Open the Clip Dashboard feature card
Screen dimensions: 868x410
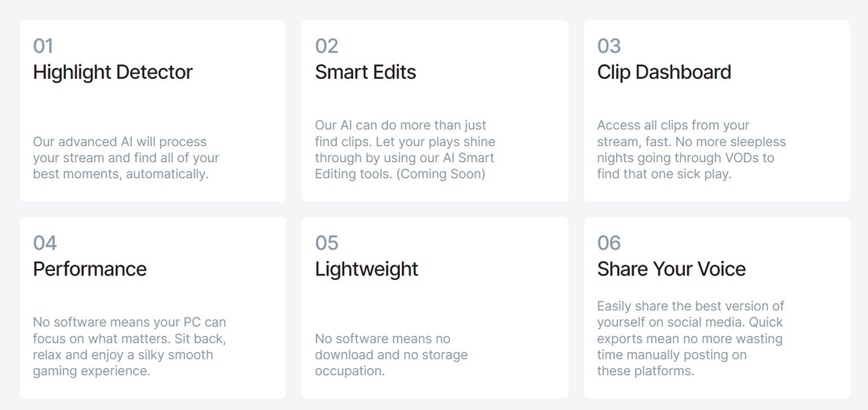(x=717, y=111)
